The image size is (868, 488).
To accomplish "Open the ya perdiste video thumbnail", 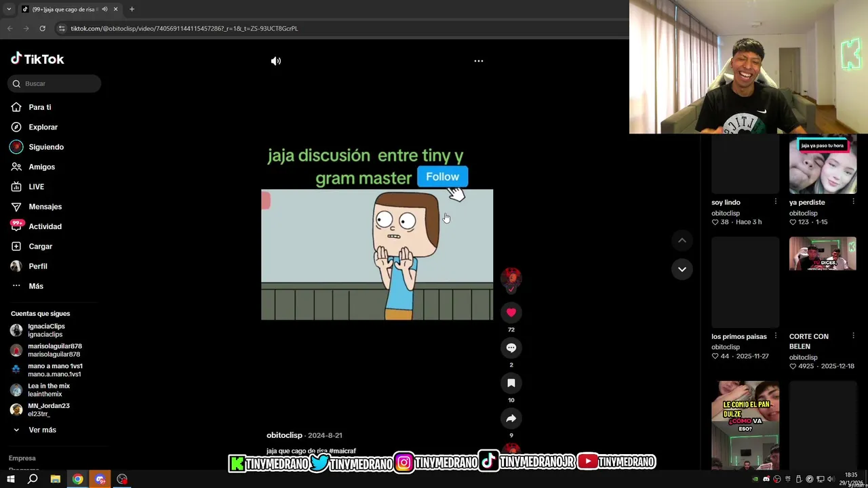I will click(x=823, y=165).
